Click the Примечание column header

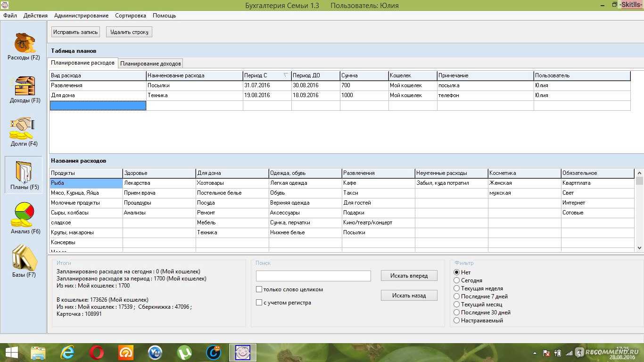tap(486, 75)
